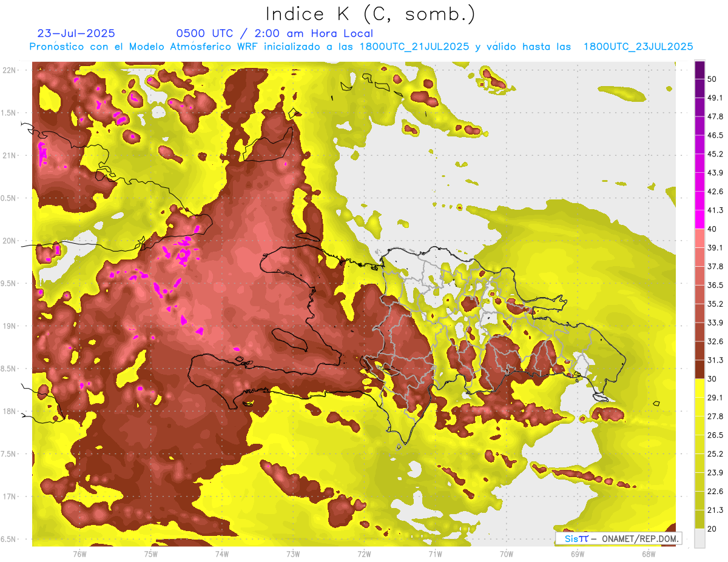Click the "68W" longitude label
Screen dimensions: 728x562
click(649, 554)
